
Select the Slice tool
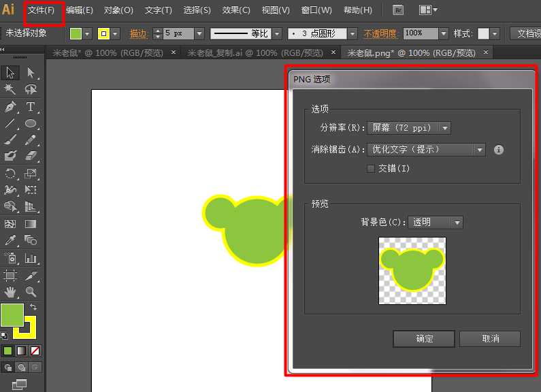click(x=31, y=276)
